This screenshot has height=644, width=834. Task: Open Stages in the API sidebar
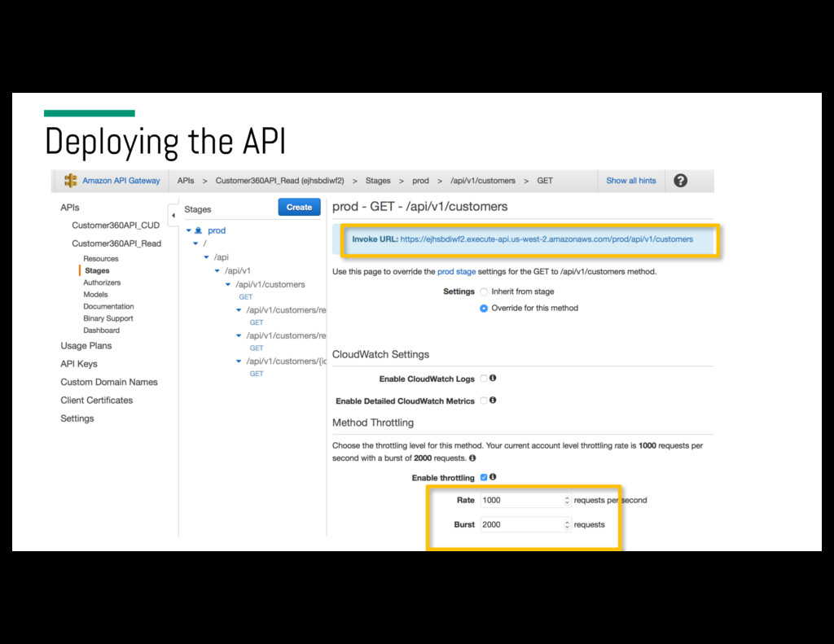tap(98, 270)
